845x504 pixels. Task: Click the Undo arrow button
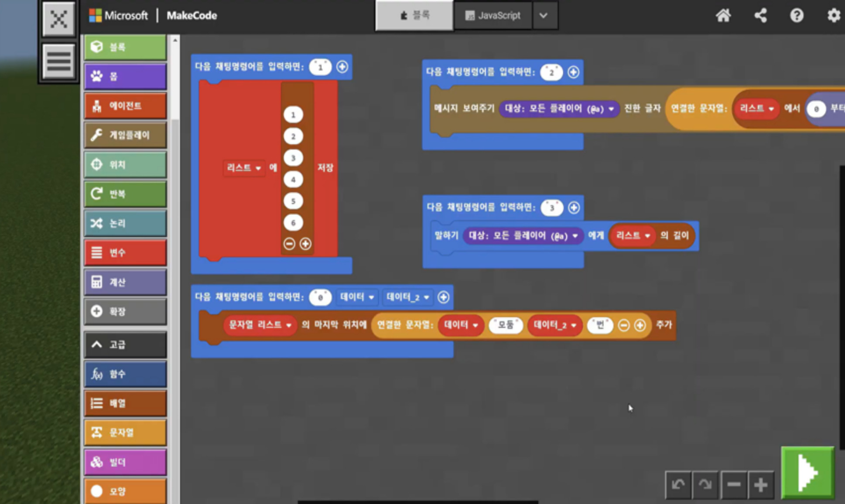[x=678, y=484]
